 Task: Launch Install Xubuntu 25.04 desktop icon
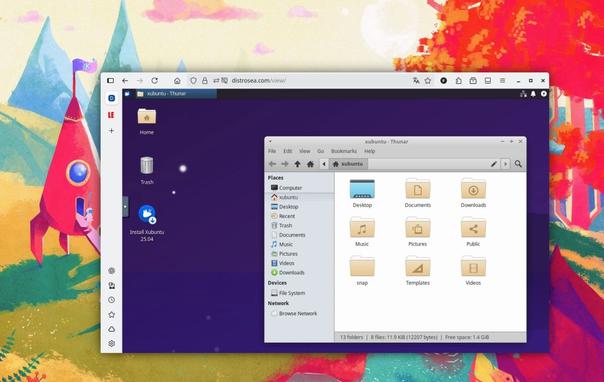click(147, 223)
